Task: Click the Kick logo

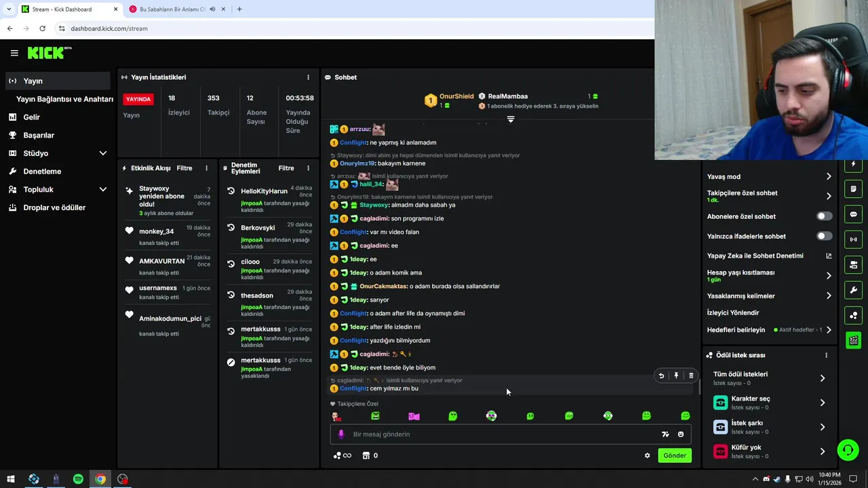Action: (x=49, y=53)
